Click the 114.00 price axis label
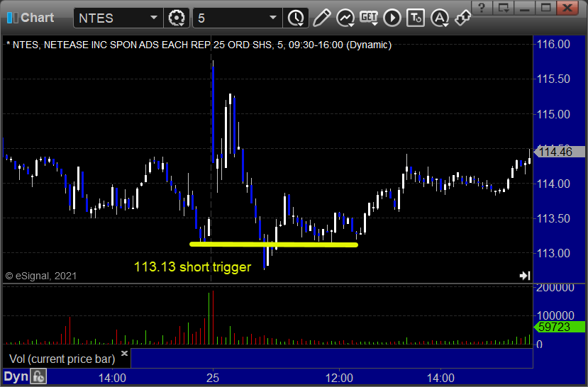This screenshot has height=387, width=588. coord(553,184)
